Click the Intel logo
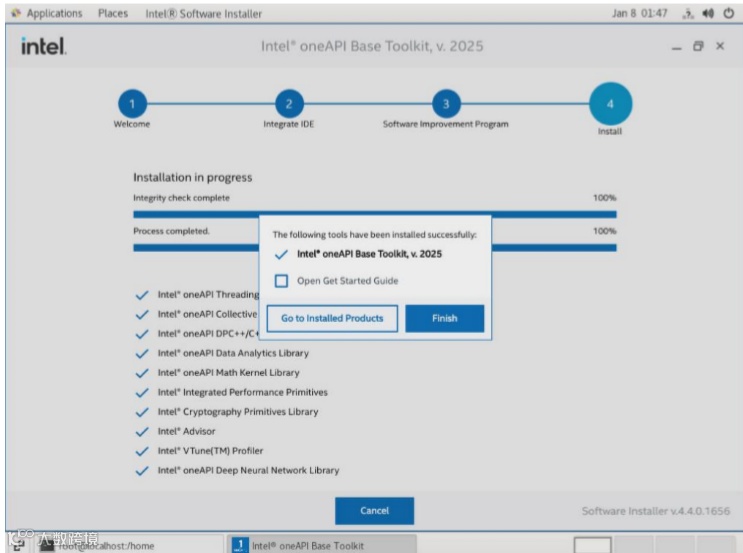The width and height of the screenshot is (743, 553). 44,46
